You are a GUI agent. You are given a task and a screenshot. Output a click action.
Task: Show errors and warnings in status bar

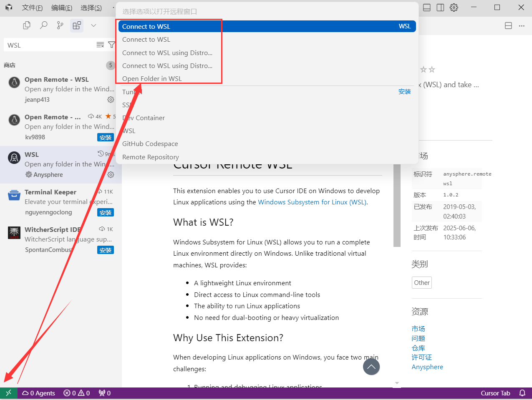point(77,393)
